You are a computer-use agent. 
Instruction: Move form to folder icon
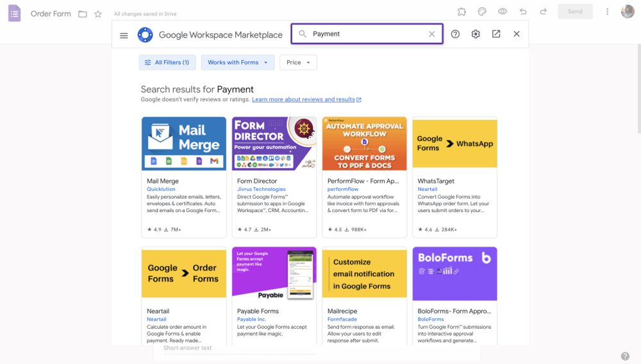pos(83,14)
